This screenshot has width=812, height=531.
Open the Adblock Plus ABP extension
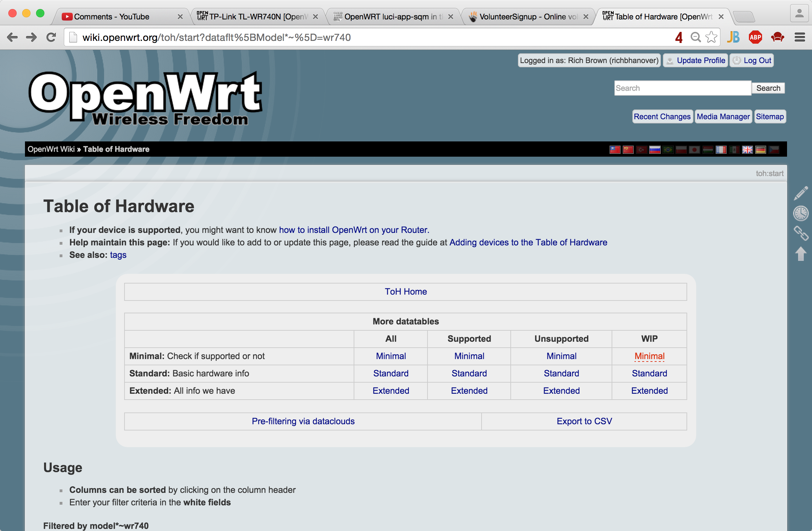(x=755, y=37)
